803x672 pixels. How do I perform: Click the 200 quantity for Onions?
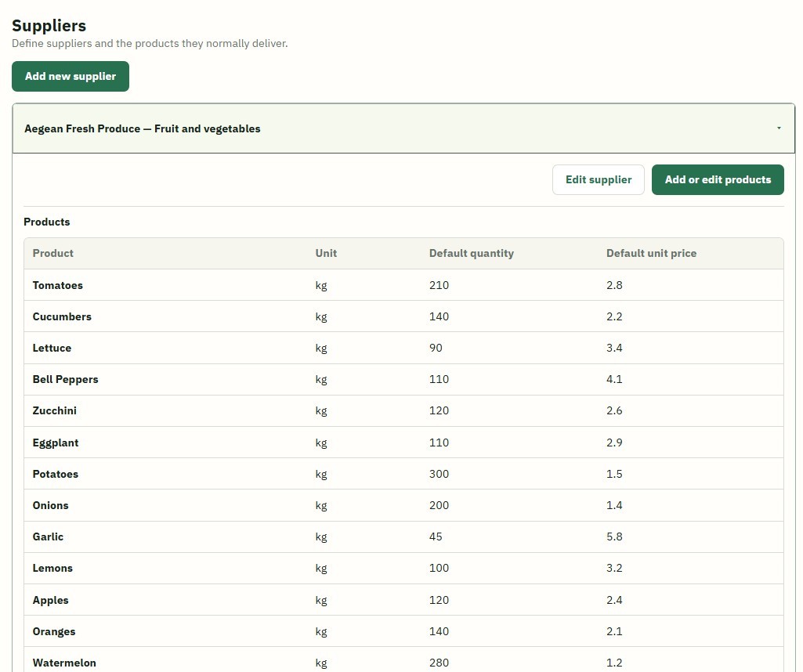pos(439,505)
